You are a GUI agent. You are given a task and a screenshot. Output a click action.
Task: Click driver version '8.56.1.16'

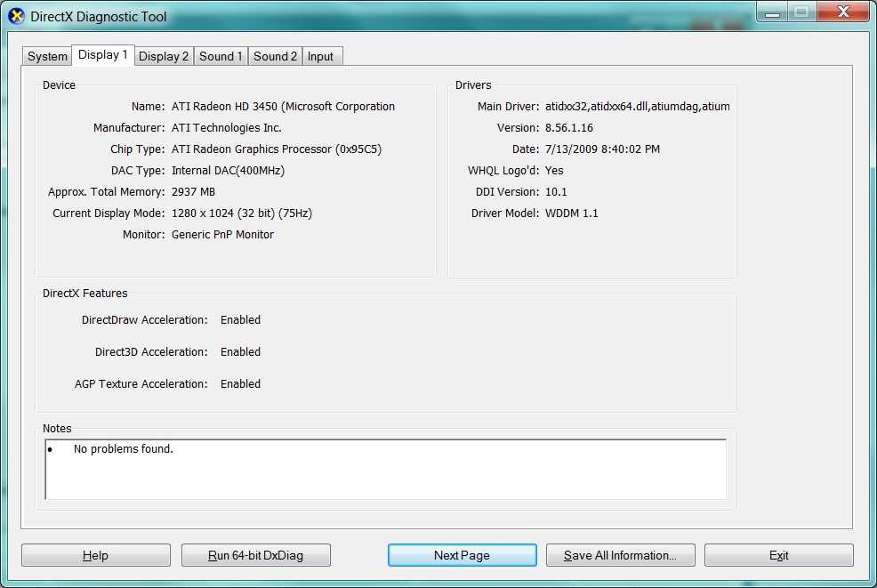click(x=569, y=127)
